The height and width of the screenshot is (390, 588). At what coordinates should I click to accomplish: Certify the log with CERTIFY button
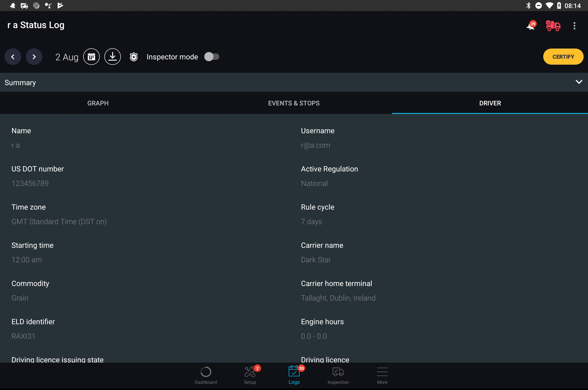click(x=563, y=56)
